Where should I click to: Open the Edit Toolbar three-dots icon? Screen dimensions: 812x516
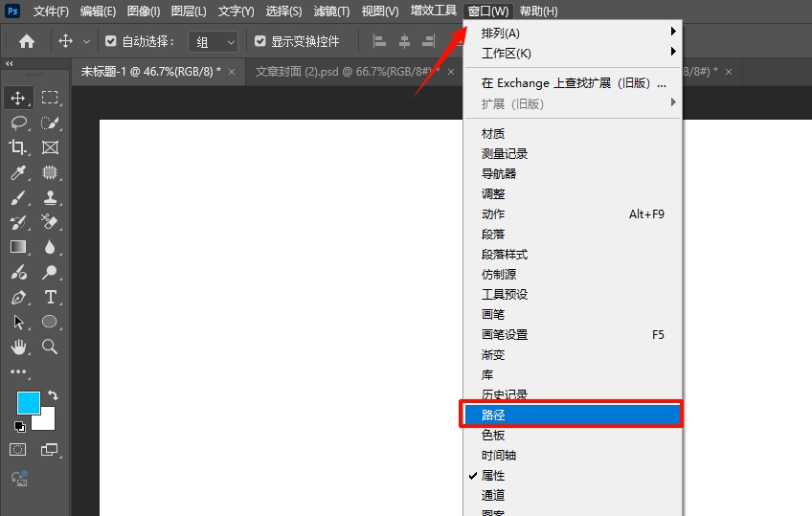point(18,371)
